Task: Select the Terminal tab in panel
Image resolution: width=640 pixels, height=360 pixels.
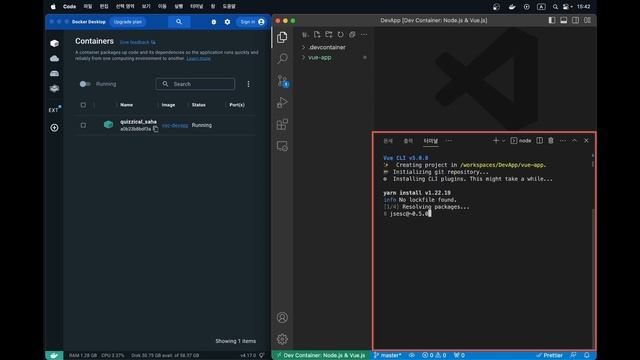Action: [x=431, y=141]
